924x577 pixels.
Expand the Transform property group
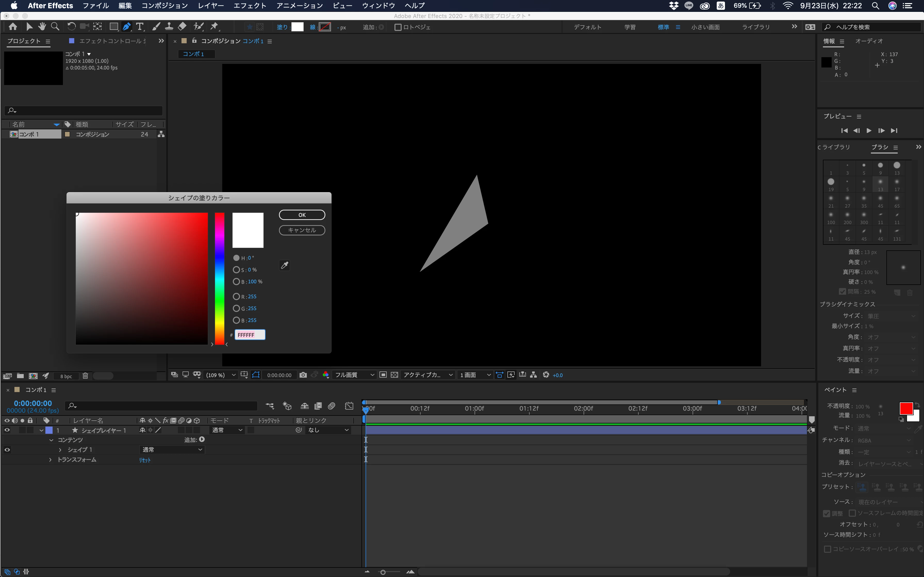click(x=50, y=460)
